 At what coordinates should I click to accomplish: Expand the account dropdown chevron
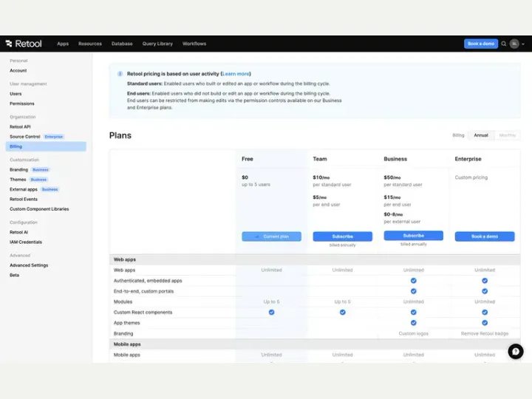[x=523, y=44]
